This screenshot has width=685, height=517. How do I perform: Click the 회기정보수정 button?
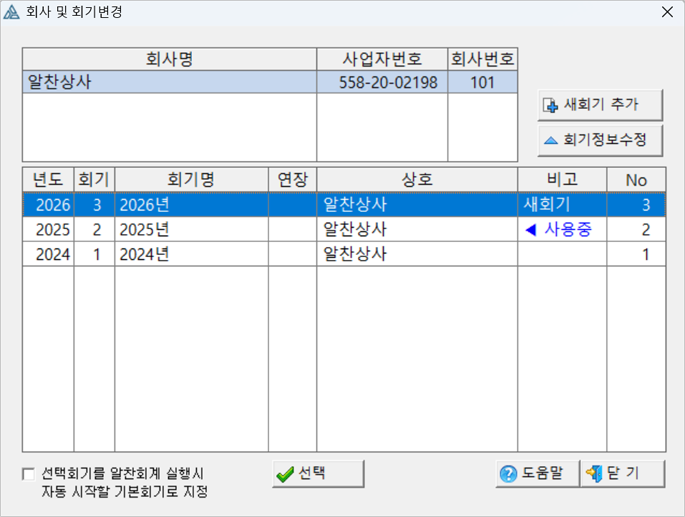tap(600, 140)
